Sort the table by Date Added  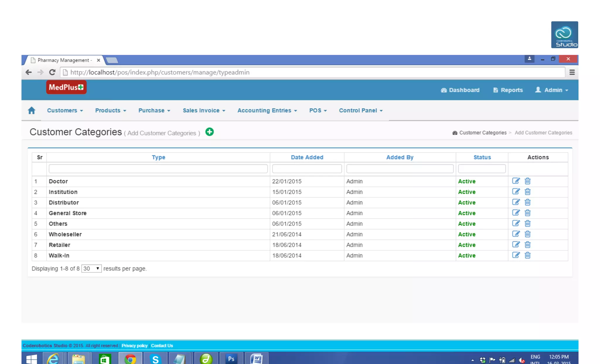307,157
